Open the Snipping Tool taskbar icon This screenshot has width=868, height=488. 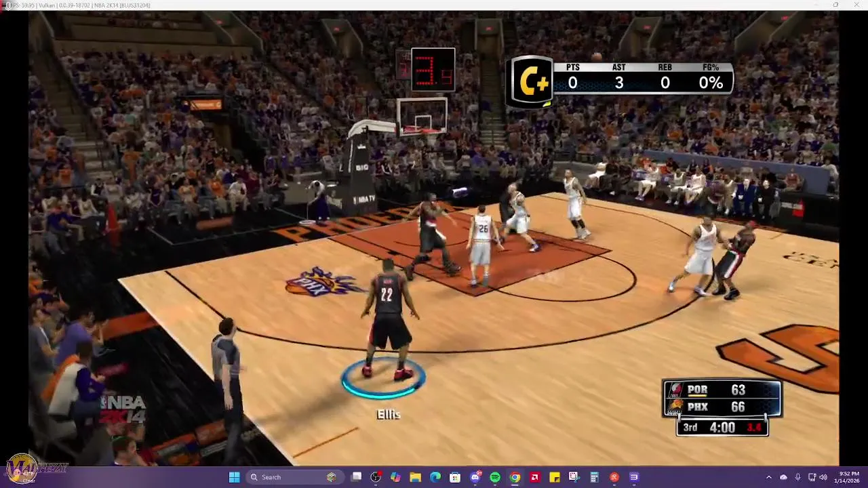[574, 477]
